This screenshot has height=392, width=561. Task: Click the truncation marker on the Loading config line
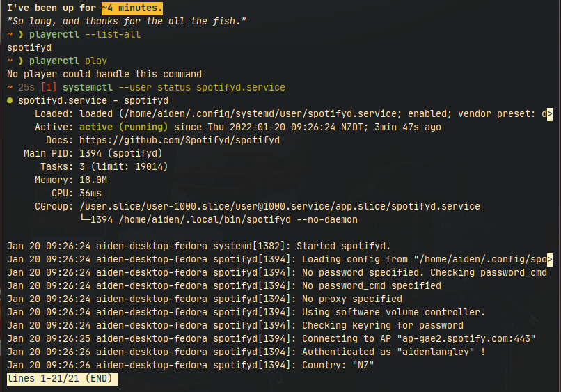click(550, 260)
